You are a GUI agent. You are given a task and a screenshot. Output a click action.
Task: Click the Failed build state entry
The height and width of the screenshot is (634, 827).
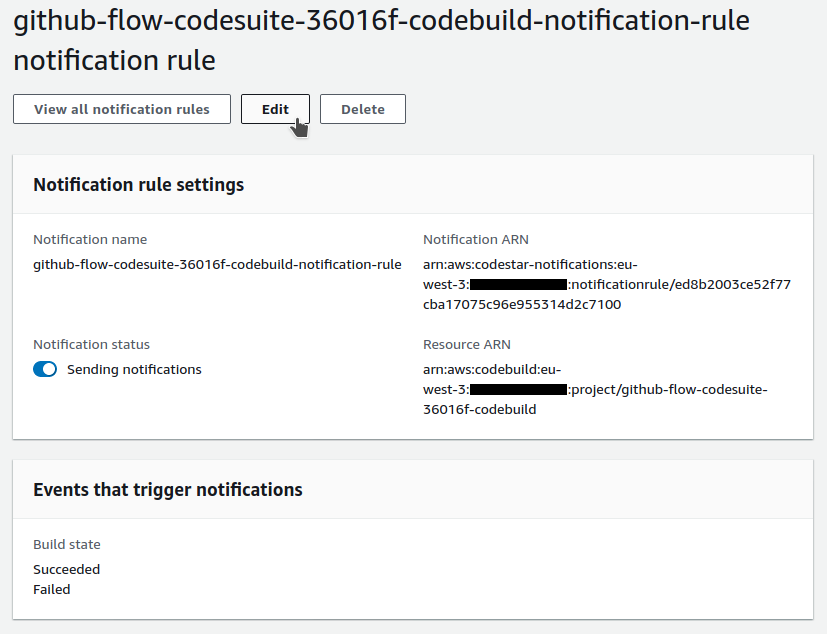pyautogui.click(x=52, y=590)
